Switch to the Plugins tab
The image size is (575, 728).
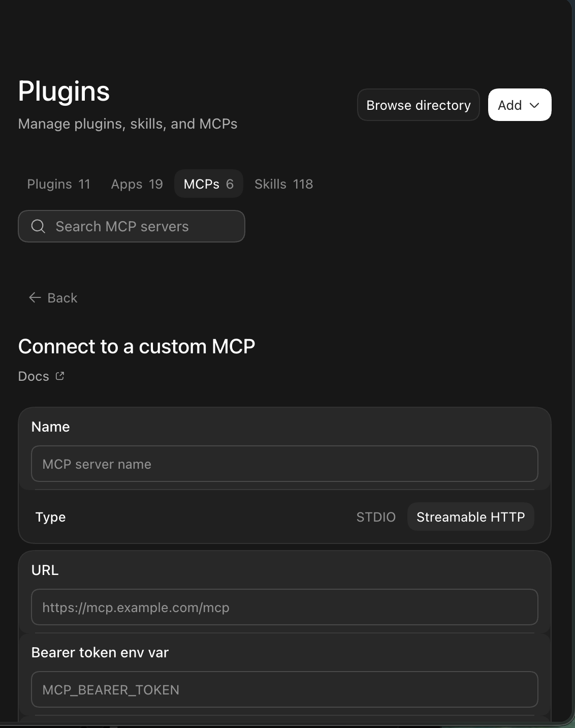coord(58,184)
